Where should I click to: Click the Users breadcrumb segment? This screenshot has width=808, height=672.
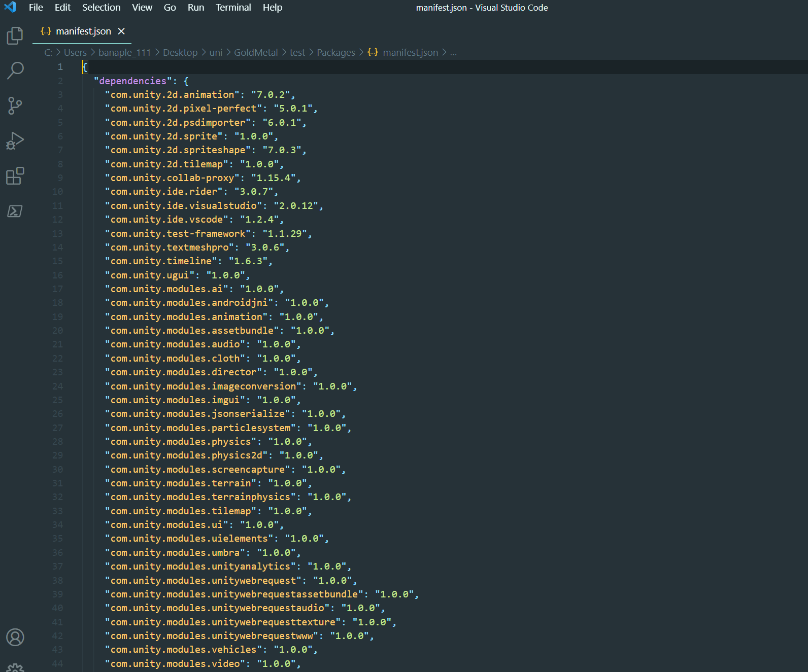(75, 53)
